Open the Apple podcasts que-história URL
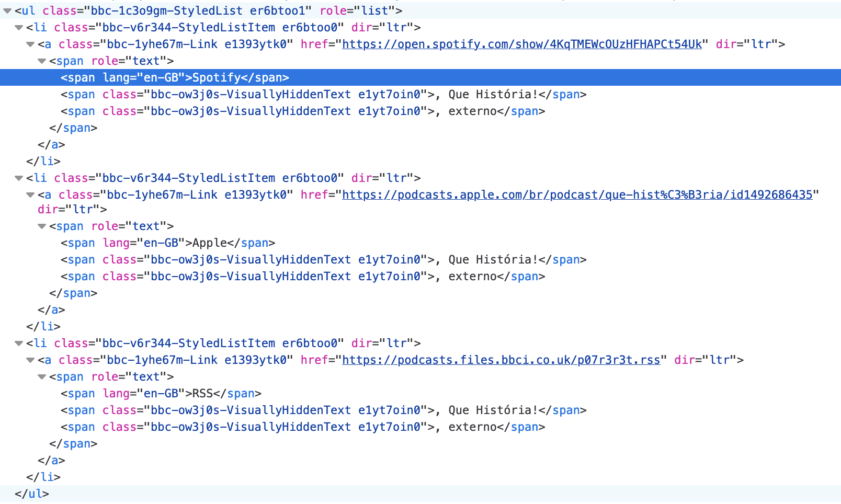The image size is (841, 504). click(575, 194)
